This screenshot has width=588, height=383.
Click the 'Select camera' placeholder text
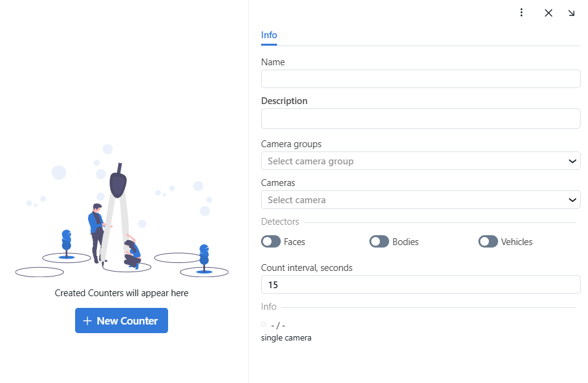(x=297, y=200)
